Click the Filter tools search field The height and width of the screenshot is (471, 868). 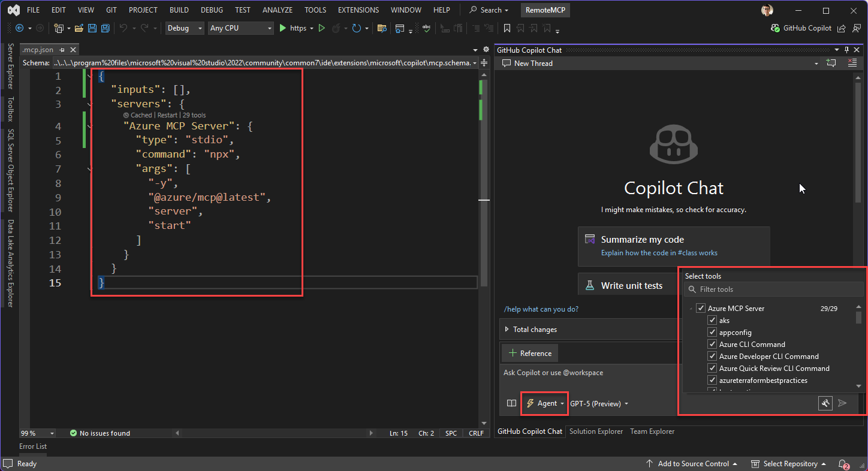773,289
